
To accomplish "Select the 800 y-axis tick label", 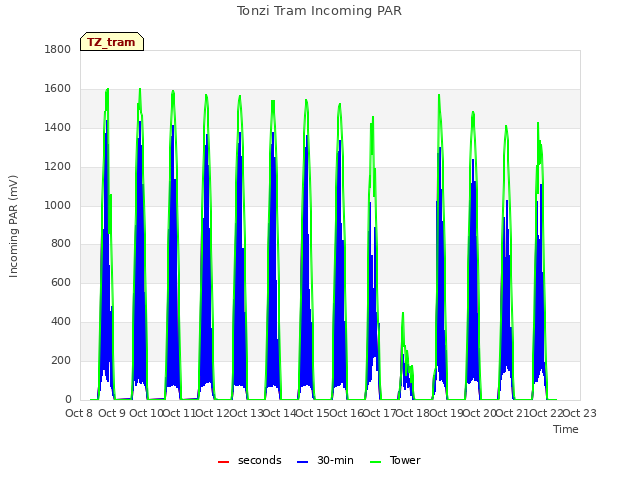I will (x=61, y=244).
